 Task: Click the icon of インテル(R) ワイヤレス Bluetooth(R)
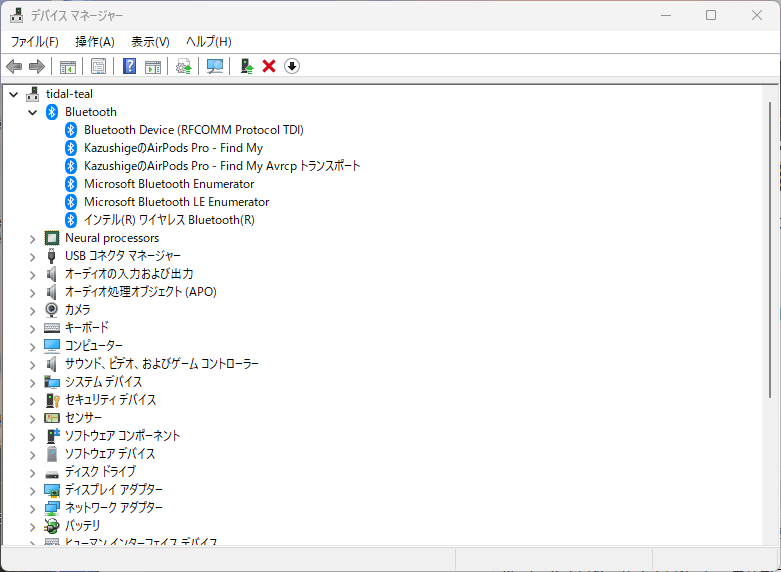point(71,220)
